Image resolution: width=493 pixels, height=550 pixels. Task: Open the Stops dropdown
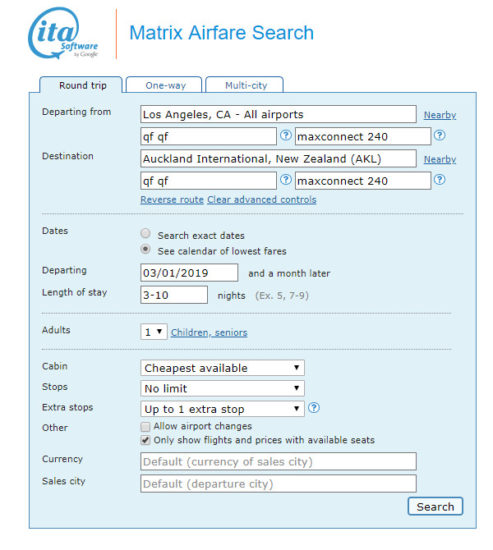(x=222, y=388)
